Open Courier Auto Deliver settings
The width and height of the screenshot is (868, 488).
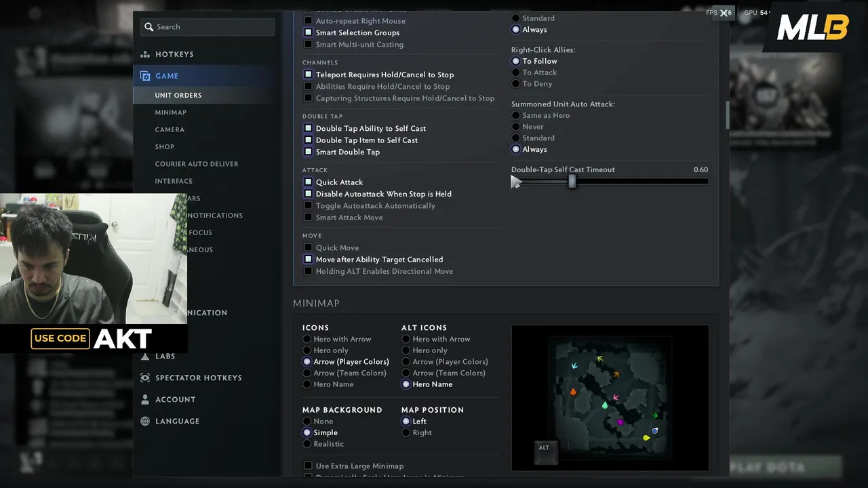click(196, 164)
